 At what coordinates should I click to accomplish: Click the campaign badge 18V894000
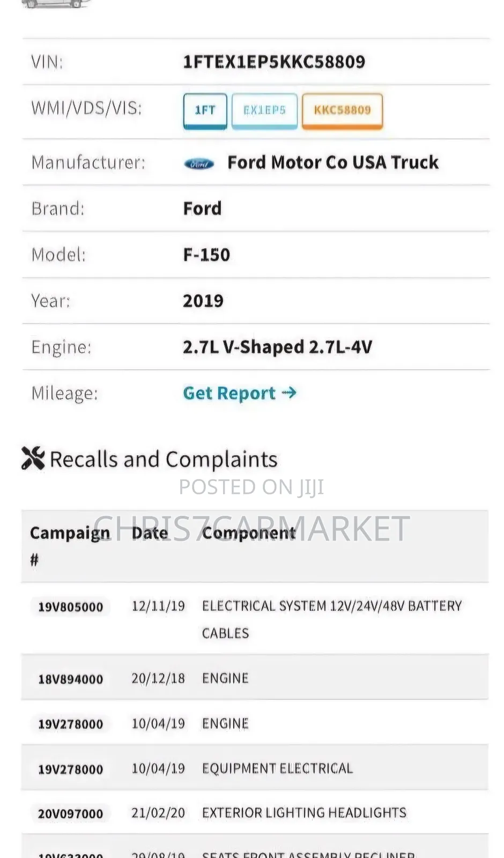69,679
